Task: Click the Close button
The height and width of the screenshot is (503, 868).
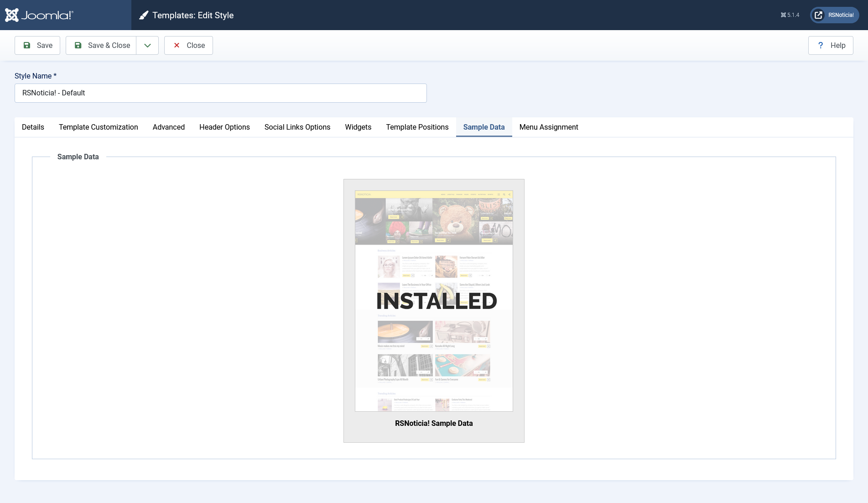Action: 188,45
